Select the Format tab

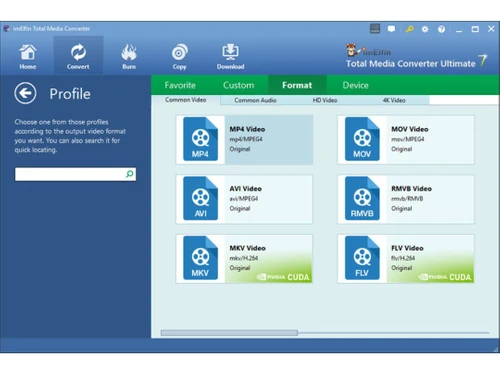[297, 85]
